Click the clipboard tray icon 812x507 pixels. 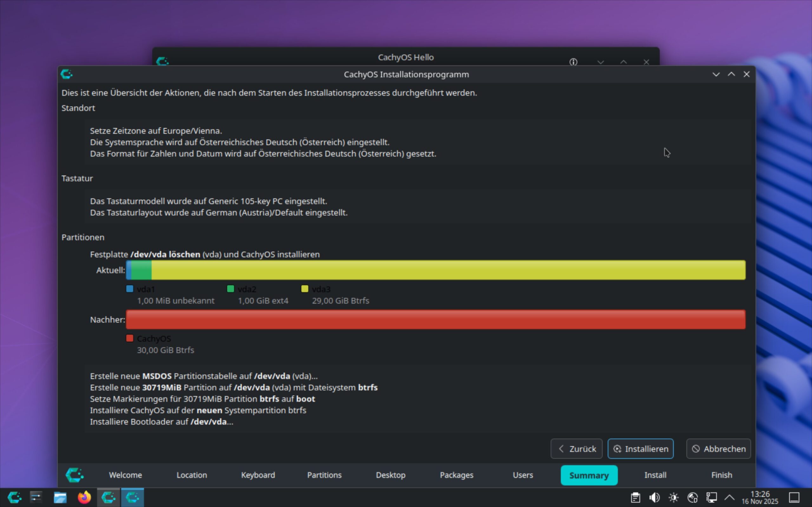pyautogui.click(x=635, y=497)
